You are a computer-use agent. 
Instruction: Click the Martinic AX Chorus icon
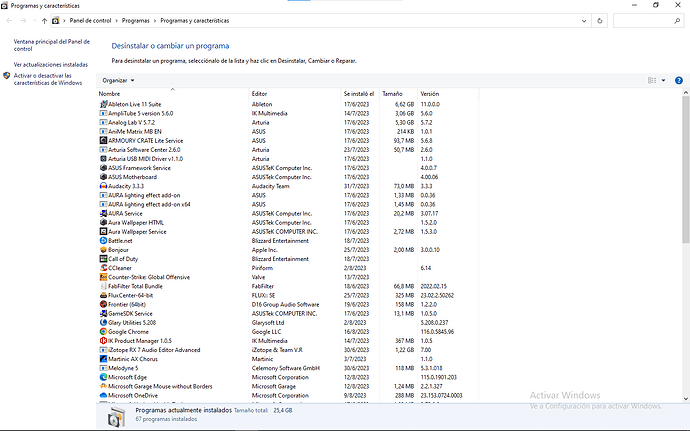(x=103, y=359)
